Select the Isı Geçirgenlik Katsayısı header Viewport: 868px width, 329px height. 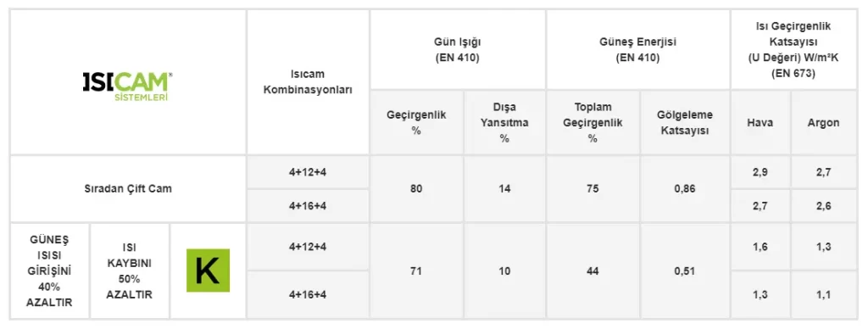(x=793, y=49)
